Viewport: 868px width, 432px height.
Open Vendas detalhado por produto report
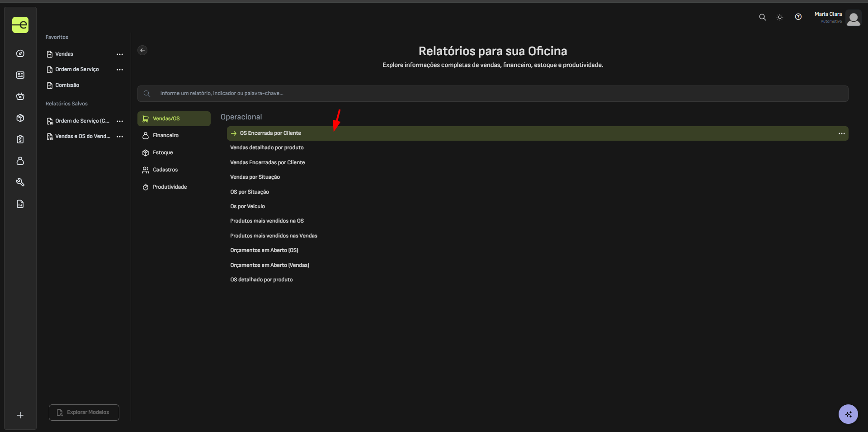pos(267,148)
